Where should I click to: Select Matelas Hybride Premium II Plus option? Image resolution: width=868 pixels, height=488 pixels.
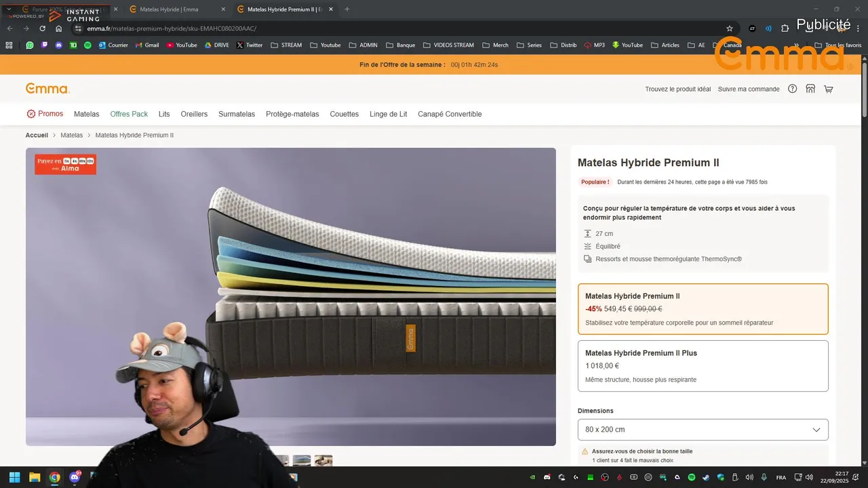[x=703, y=366]
